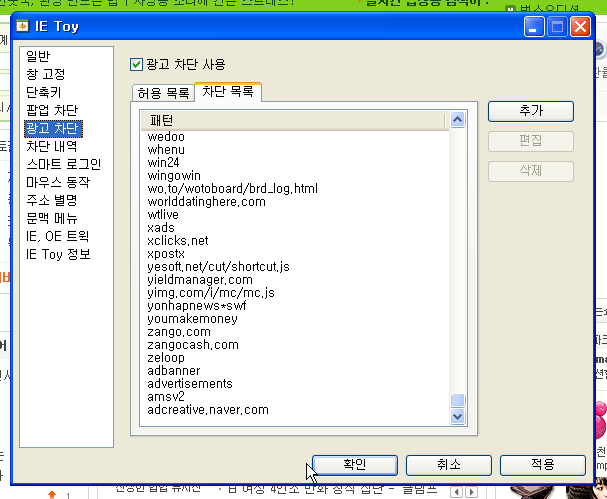The width and height of the screenshot is (607, 499).
Task: Open the IE Toy 정보 page
Action: coord(58,254)
